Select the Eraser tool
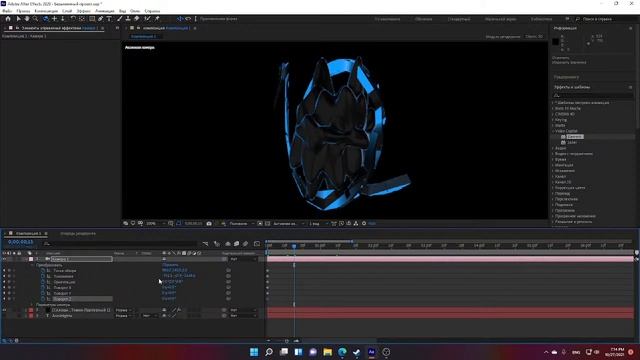The width and height of the screenshot is (640, 360). (x=136, y=19)
